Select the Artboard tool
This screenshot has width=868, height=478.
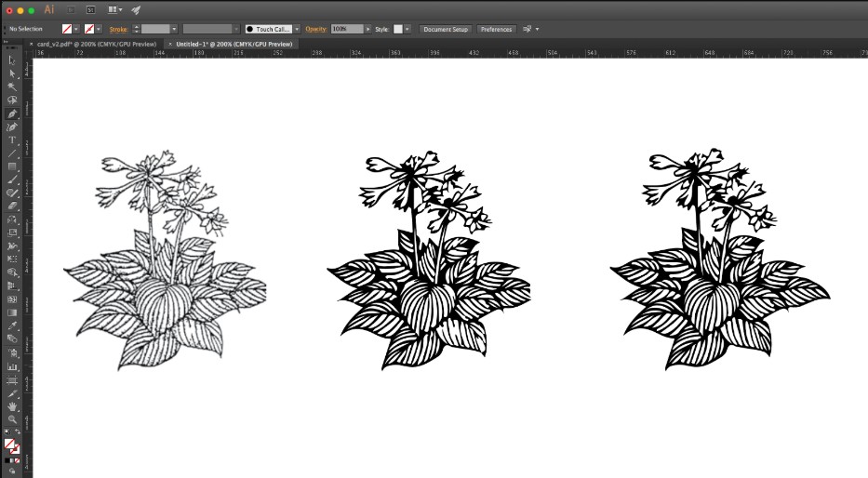(12, 380)
